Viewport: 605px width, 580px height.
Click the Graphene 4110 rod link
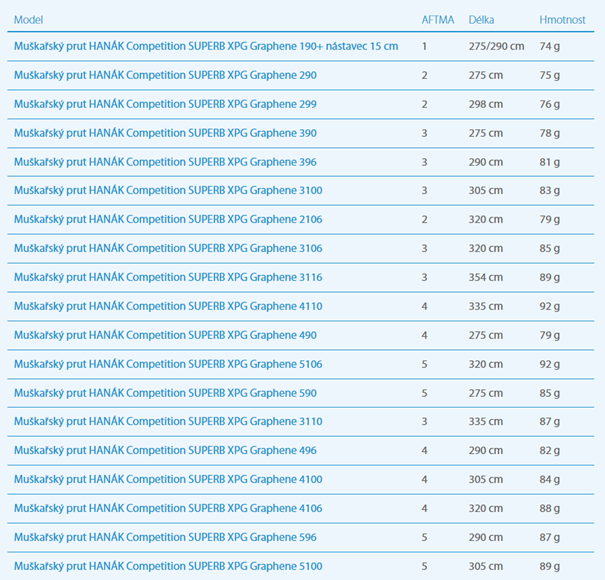(168, 307)
